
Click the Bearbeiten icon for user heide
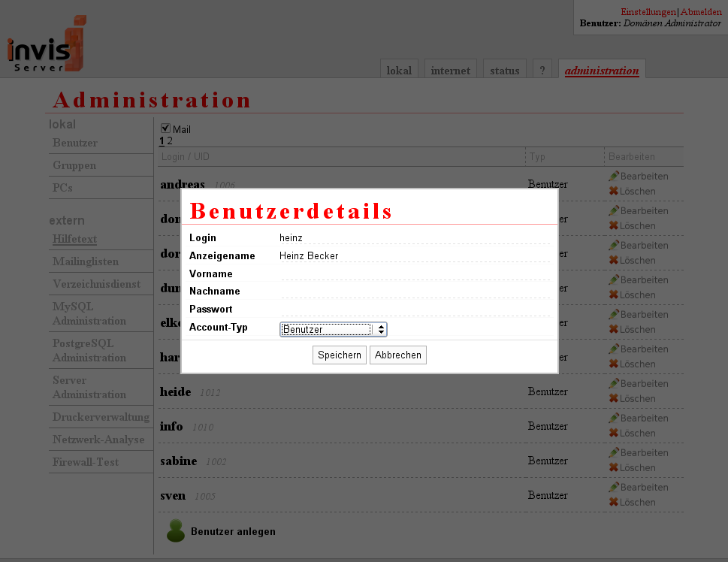pyautogui.click(x=612, y=383)
